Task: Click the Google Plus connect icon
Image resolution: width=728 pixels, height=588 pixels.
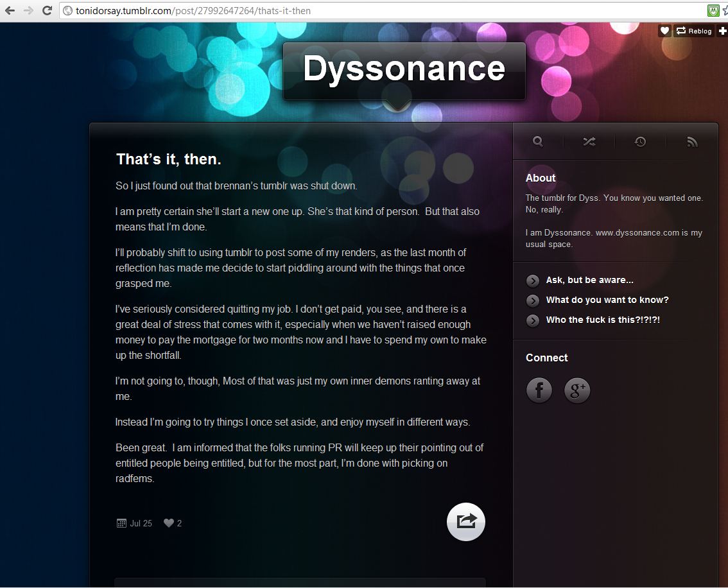Action: (577, 390)
